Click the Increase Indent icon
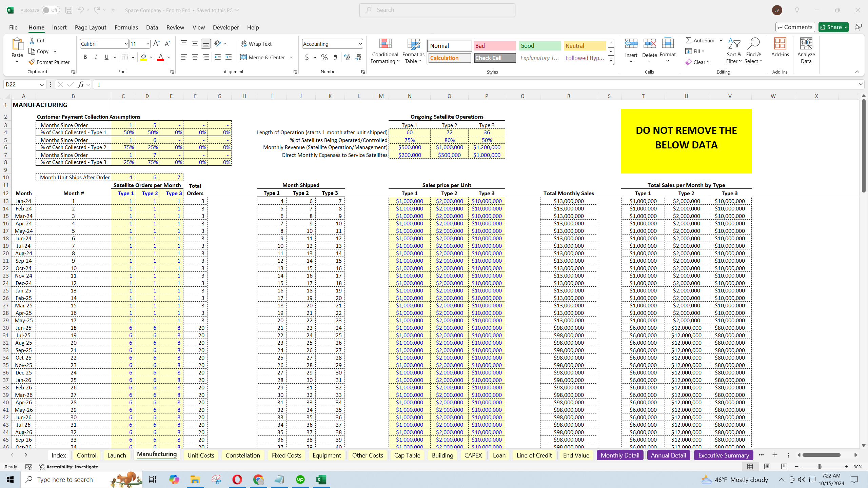Viewport: 868px width, 488px height. coord(229,57)
